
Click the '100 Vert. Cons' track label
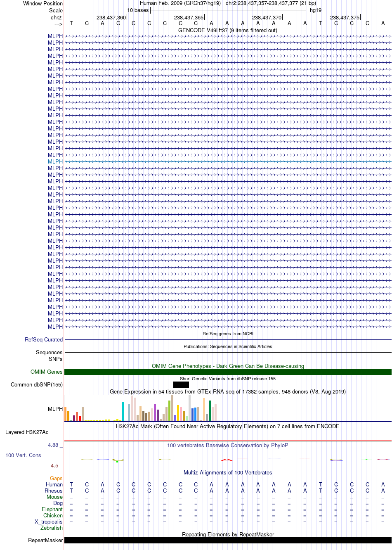click(23, 455)
